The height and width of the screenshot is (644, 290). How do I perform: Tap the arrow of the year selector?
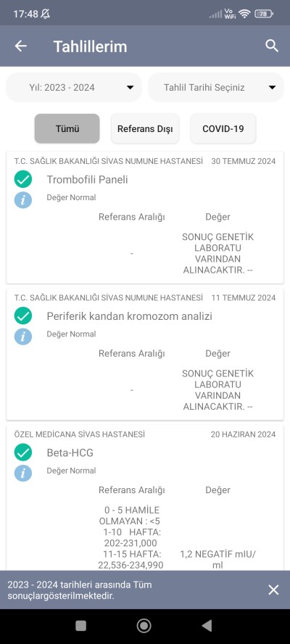coord(130,88)
